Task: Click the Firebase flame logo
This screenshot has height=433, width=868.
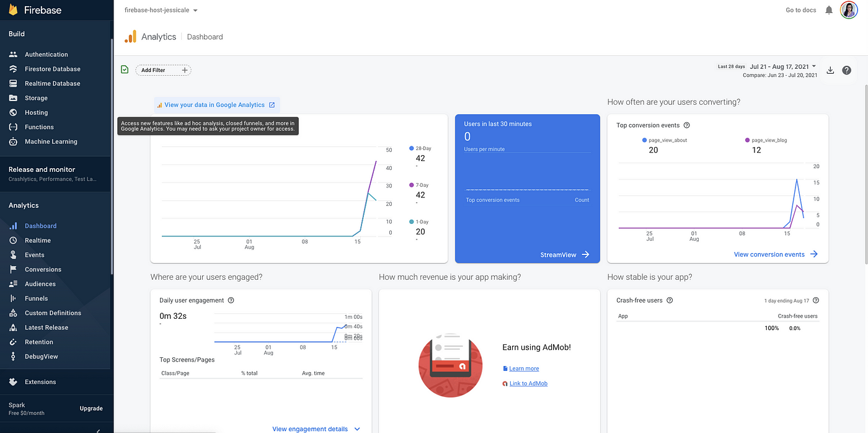Action: (13, 10)
